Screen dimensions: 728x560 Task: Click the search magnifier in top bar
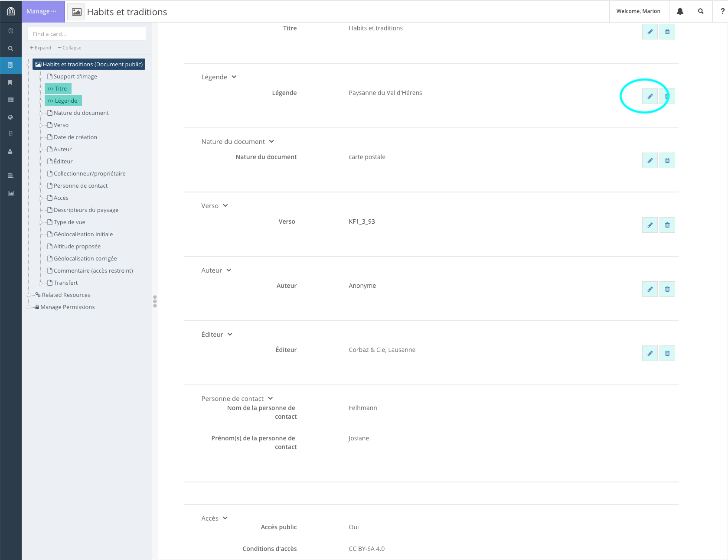click(x=701, y=11)
